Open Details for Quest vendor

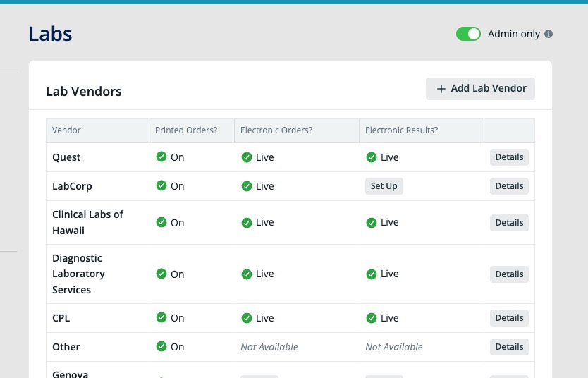(x=509, y=157)
